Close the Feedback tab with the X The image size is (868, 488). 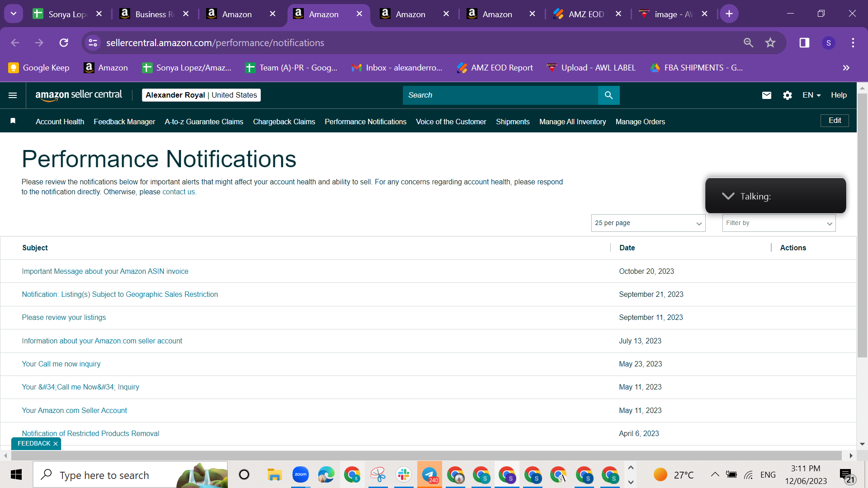(56, 444)
